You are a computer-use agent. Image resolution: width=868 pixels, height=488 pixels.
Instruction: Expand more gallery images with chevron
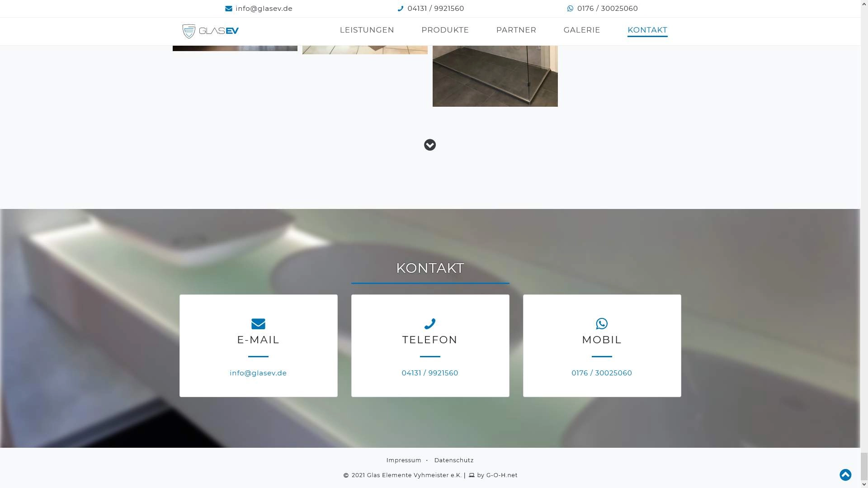click(430, 145)
